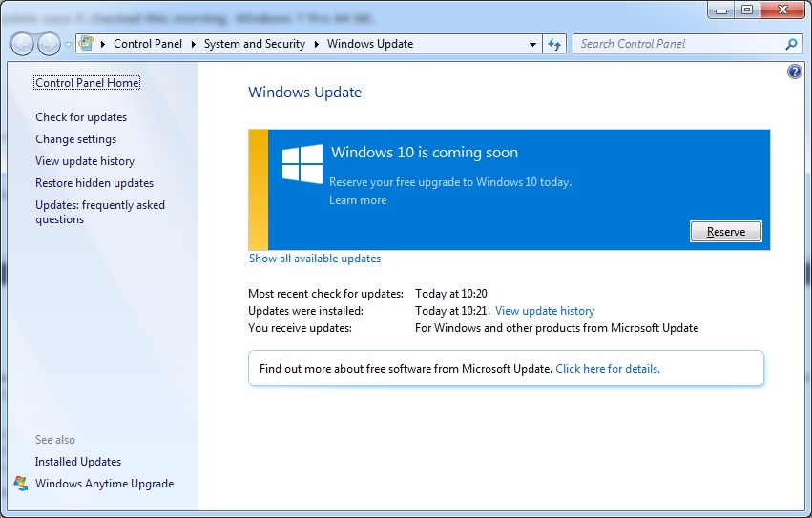The image size is (812, 518).
Task: Click Check for updates
Action: pyautogui.click(x=81, y=117)
